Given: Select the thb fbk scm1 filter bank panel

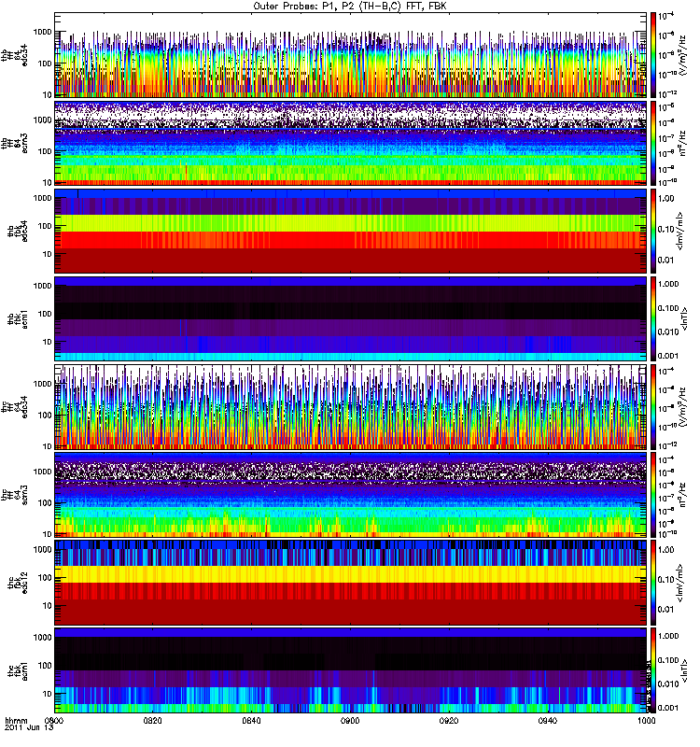Looking at the screenshot, I should [350, 318].
